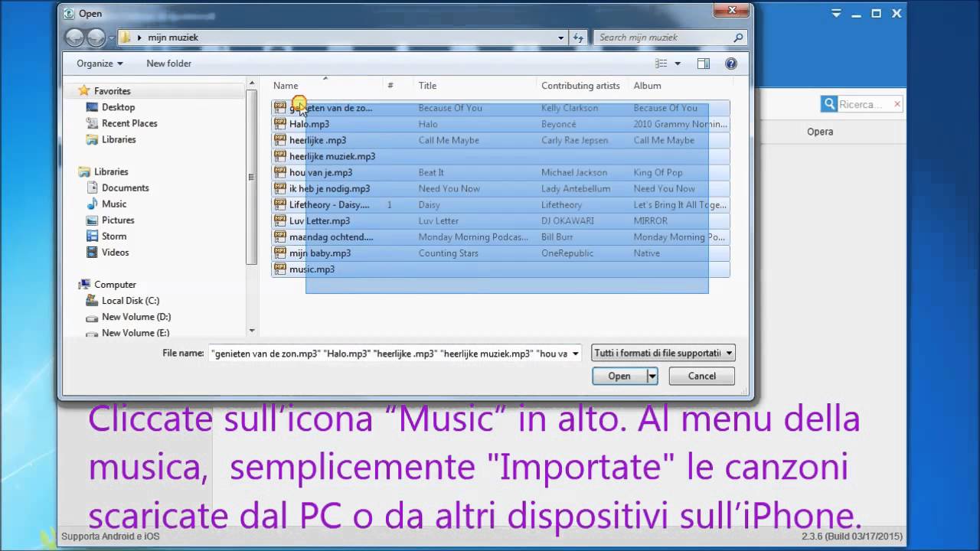Click the Storm library icon
Screen dimensions: 980x551
coord(93,236)
